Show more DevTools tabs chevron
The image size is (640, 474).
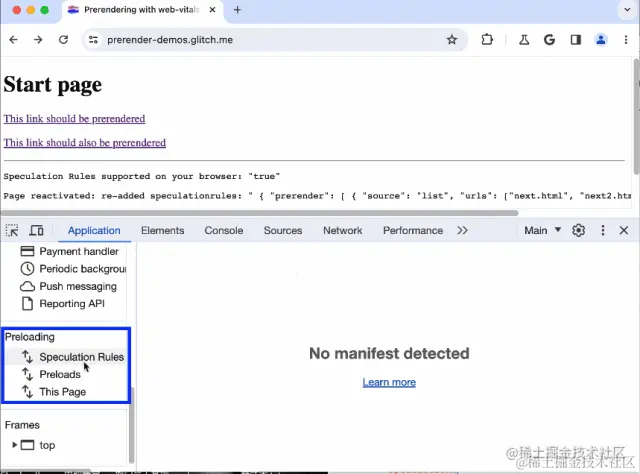462,230
